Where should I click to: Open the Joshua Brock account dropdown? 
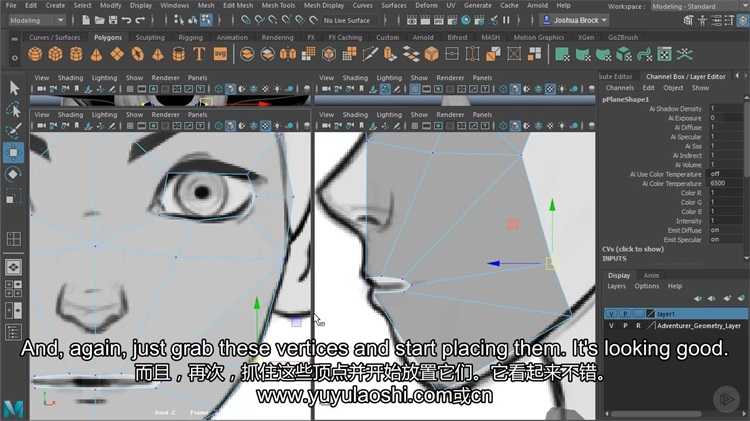575,20
